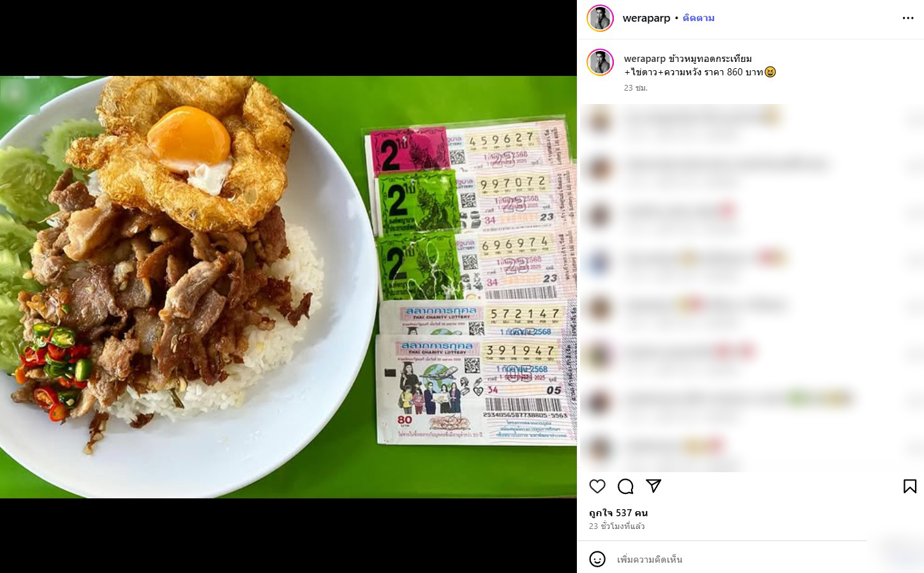Click the first blurred commenter avatar

point(600,119)
